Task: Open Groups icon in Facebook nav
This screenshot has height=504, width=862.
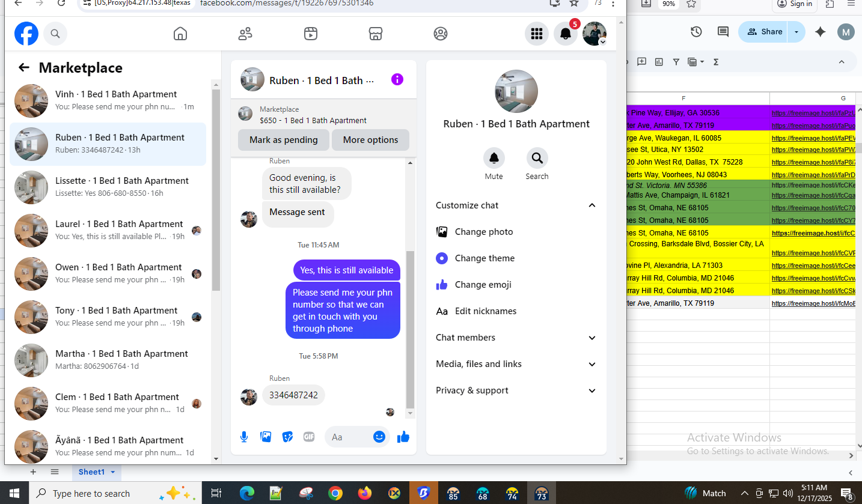Action: [441, 34]
